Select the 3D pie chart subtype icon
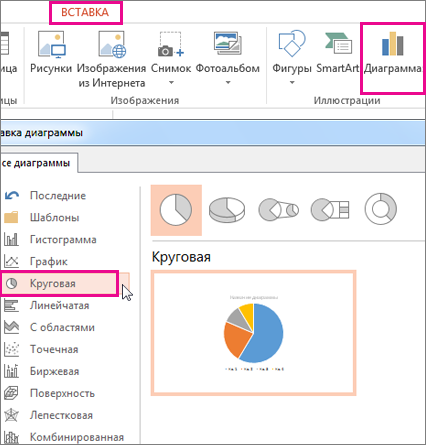This screenshot has height=445, width=426. (227, 210)
